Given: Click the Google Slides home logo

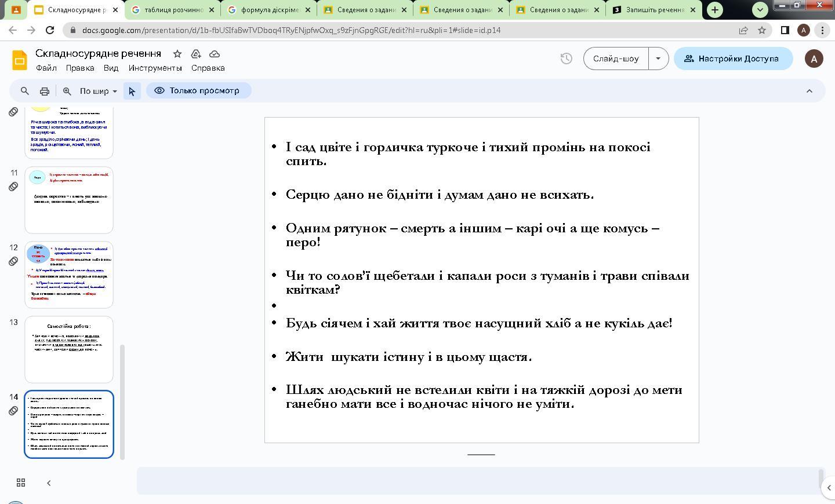Looking at the screenshot, I should pos(20,60).
